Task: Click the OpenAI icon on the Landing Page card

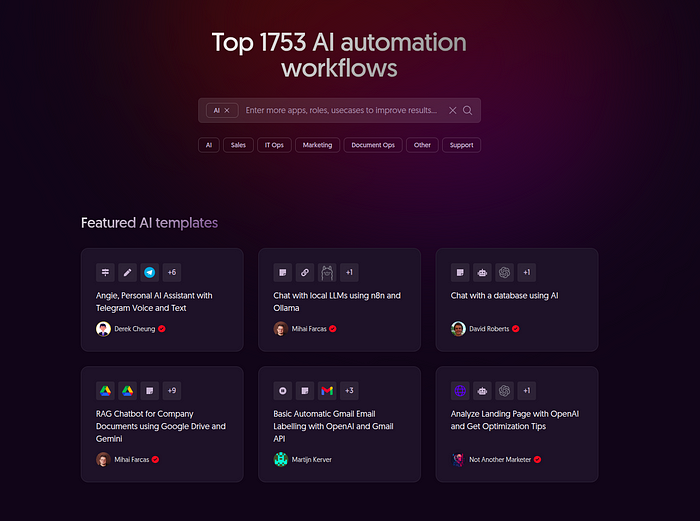Action: tap(504, 391)
